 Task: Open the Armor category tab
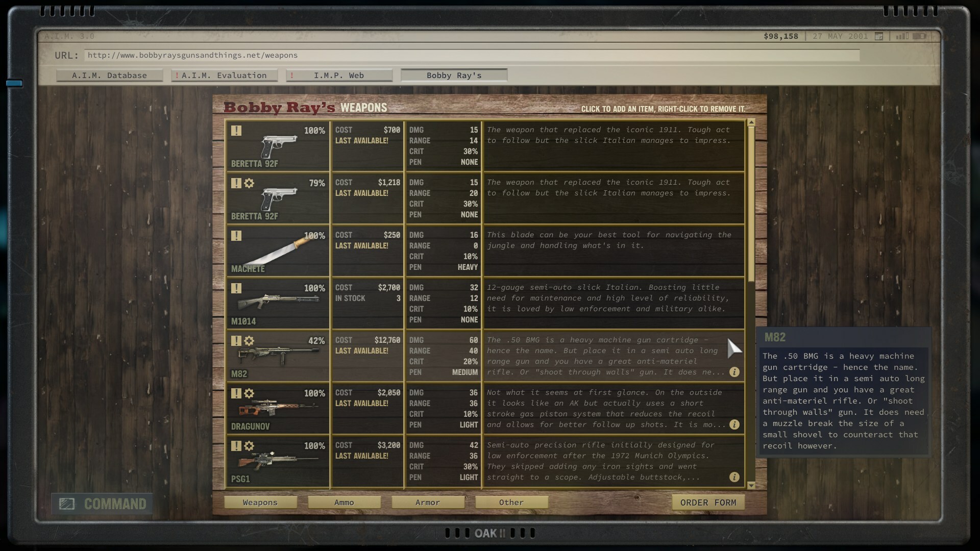coord(428,503)
